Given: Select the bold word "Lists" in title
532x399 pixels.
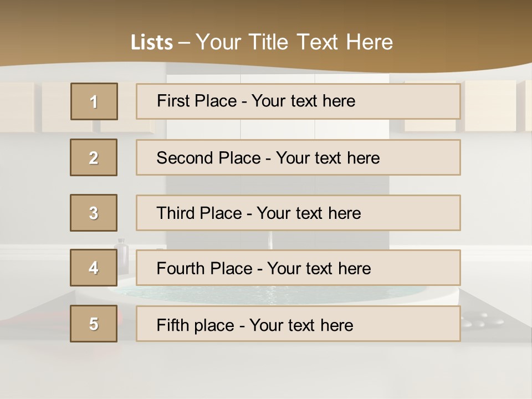Looking at the screenshot, I should pos(151,43).
